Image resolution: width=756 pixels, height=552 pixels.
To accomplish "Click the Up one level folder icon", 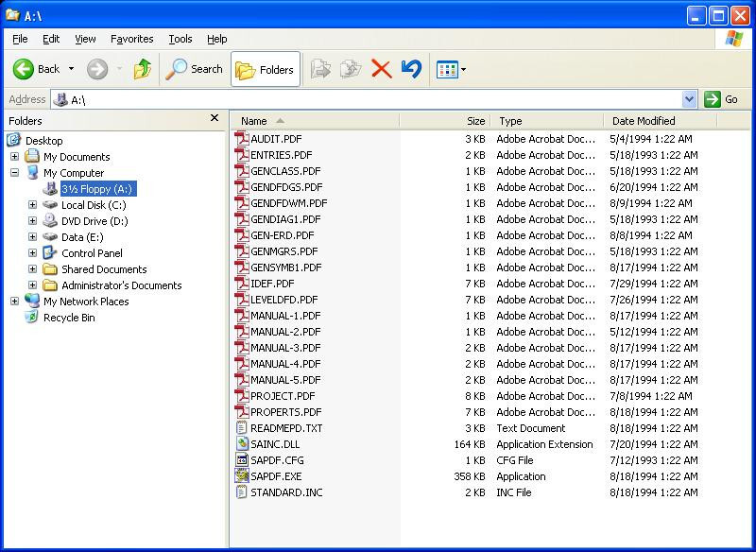I will click(x=144, y=68).
